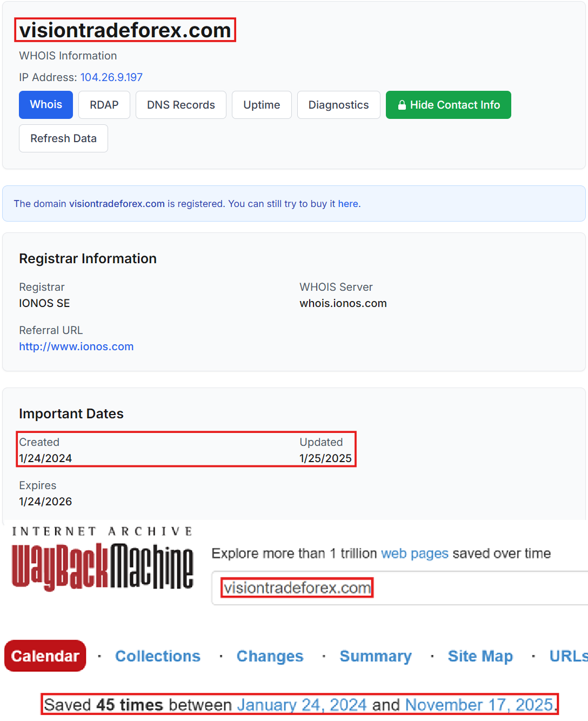Switch to the DNS Records tab
The width and height of the screenshot is (588, 721).
pyautogui.click(x=181, y=105)
